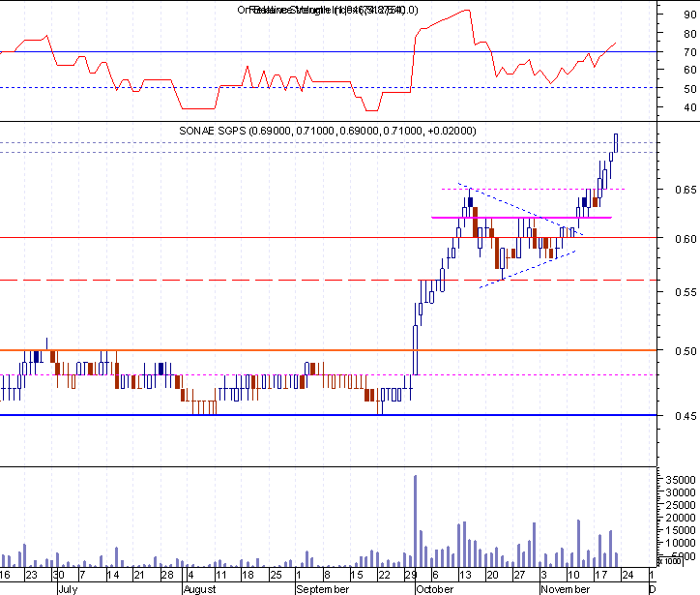The width and height of the screenshot is (700, 595).
Task: Select the price axis label 0.60
Action: pyautogui.click(x=685, y=239)
